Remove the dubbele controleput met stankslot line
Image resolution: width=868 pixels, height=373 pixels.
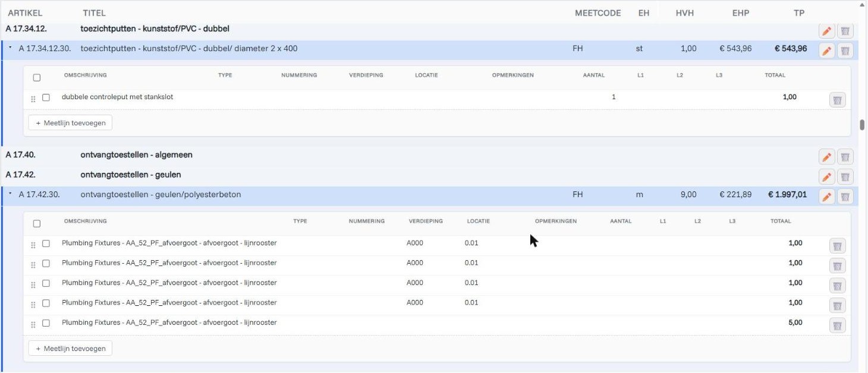(x=837, y=100)
